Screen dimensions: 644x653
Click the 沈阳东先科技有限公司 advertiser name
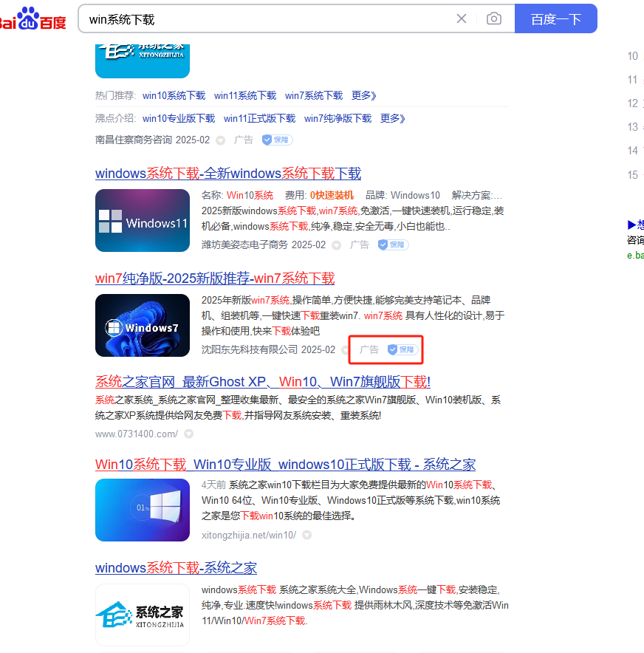[250, 350]
